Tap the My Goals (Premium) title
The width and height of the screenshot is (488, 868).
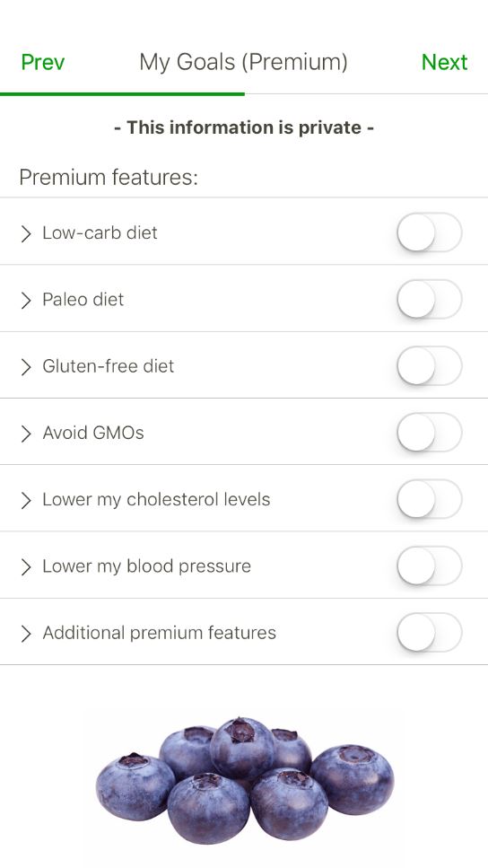tap(243, 62)
